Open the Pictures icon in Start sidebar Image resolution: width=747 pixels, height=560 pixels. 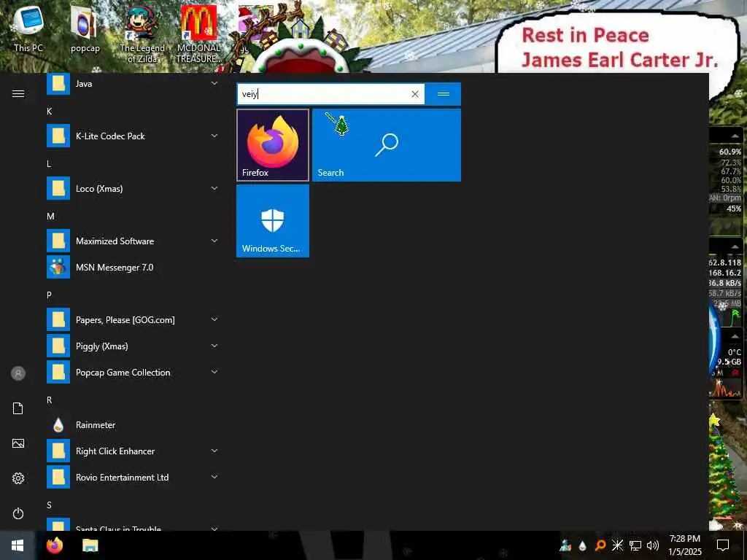[x=18, y=443]
